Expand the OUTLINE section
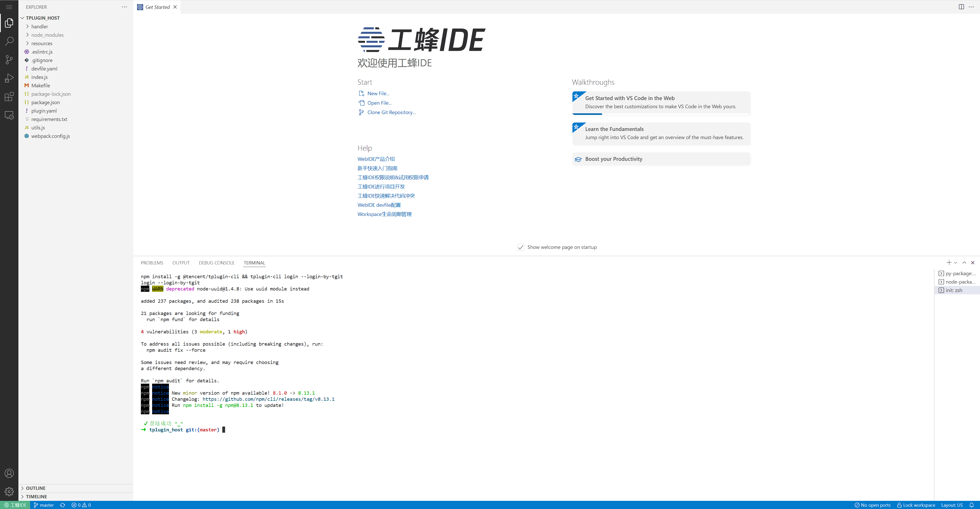Viewport: 980px width, 509px height. (x=76, y=488)
